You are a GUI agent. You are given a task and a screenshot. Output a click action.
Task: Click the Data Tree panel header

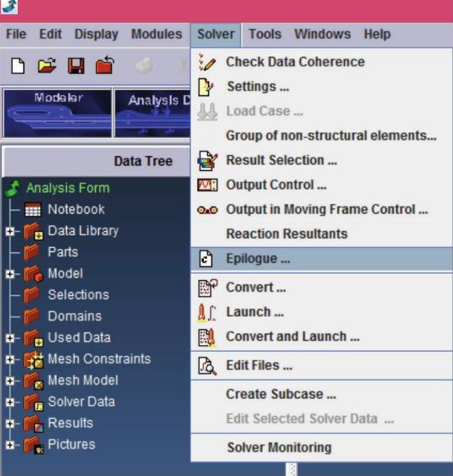tap(142, 162)
